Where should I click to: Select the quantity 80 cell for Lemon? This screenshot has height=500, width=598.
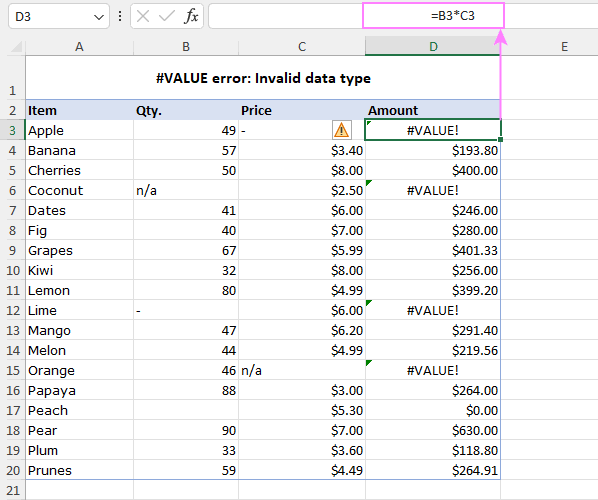(186, 290)
